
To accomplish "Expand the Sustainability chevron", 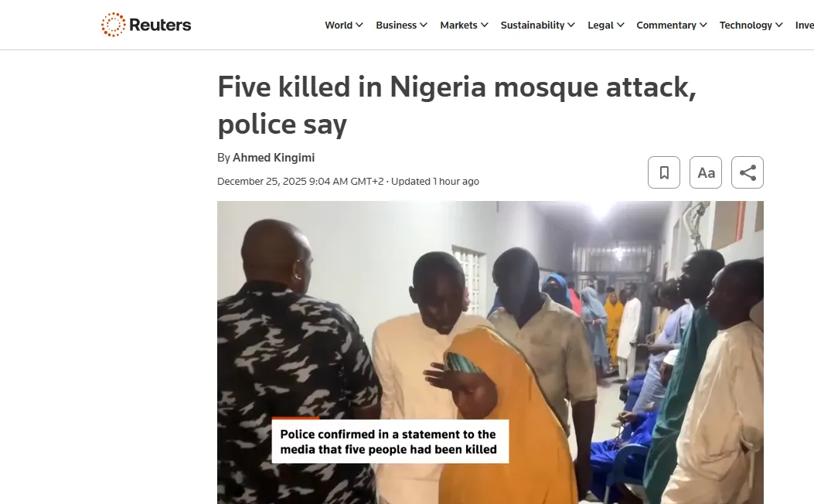I will pyautogui.click(x=571, y=25).
